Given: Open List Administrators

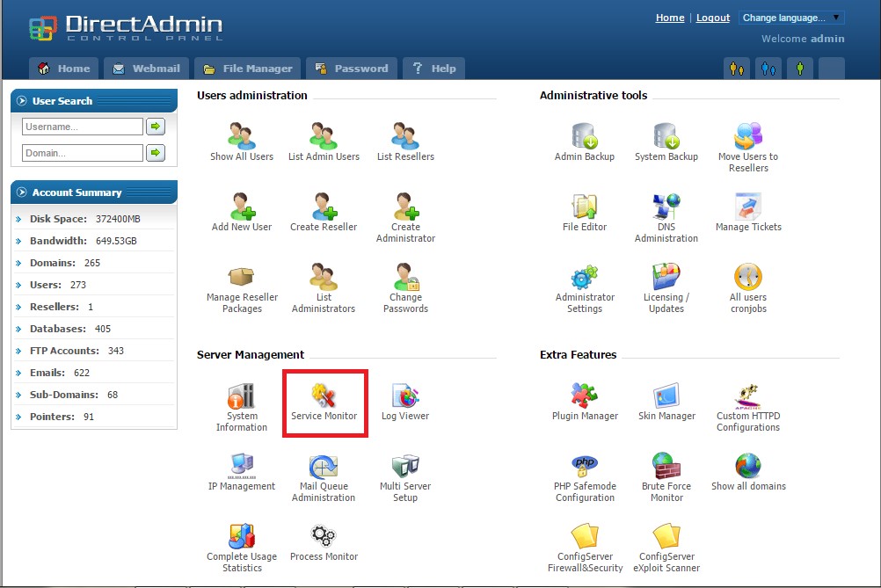Looking at the screenshot, I should pos(324,288).
